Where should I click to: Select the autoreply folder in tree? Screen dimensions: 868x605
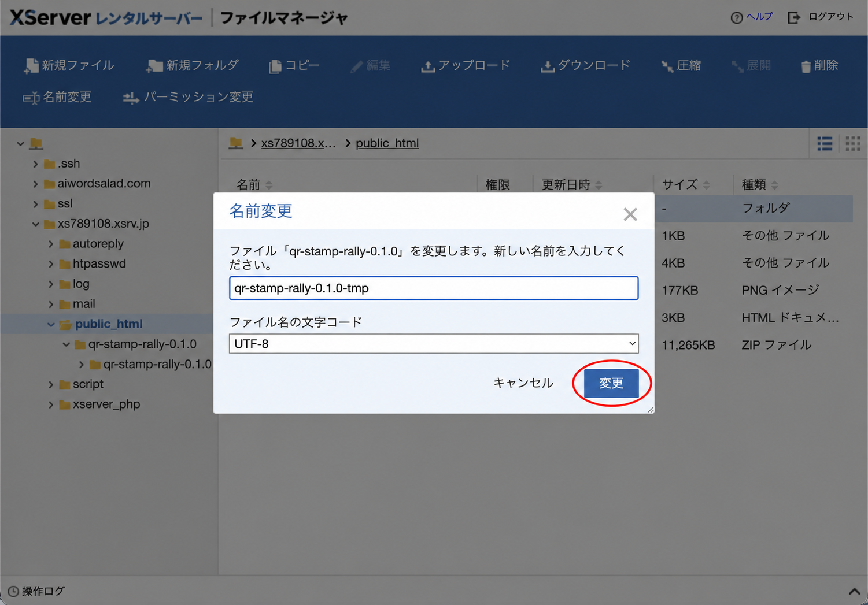pyautogui.click(x=91, y=243)
